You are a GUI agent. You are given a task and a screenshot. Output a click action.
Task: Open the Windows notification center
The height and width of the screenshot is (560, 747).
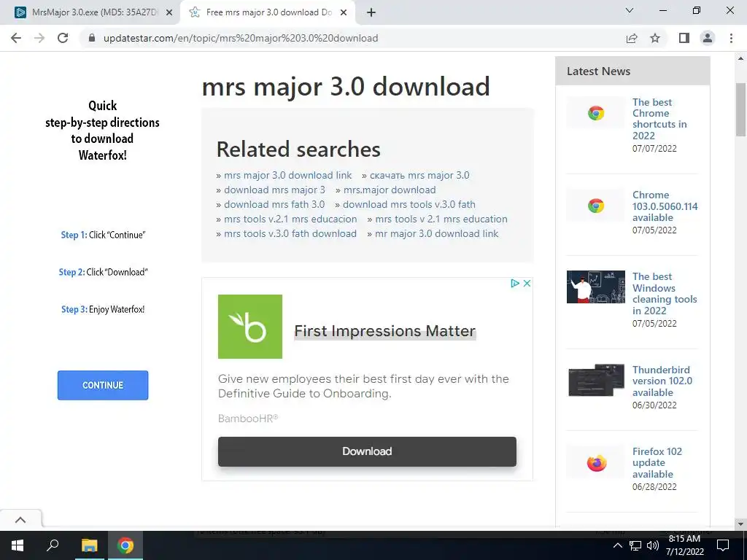click(723, 545)
